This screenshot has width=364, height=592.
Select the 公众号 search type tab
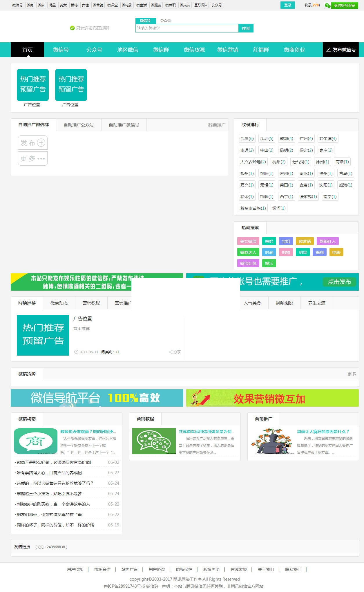point(165,21)
